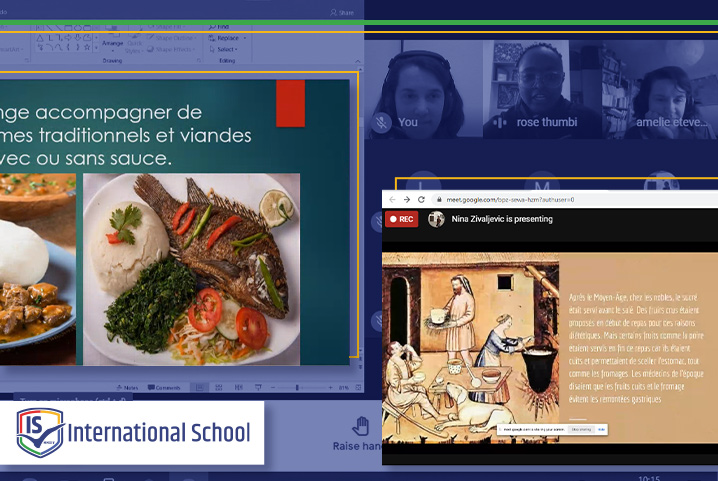The width and height of the screenshot is (718, 481).
Task: Toggle the Comments pane in status bar
Action: [164, 387]
